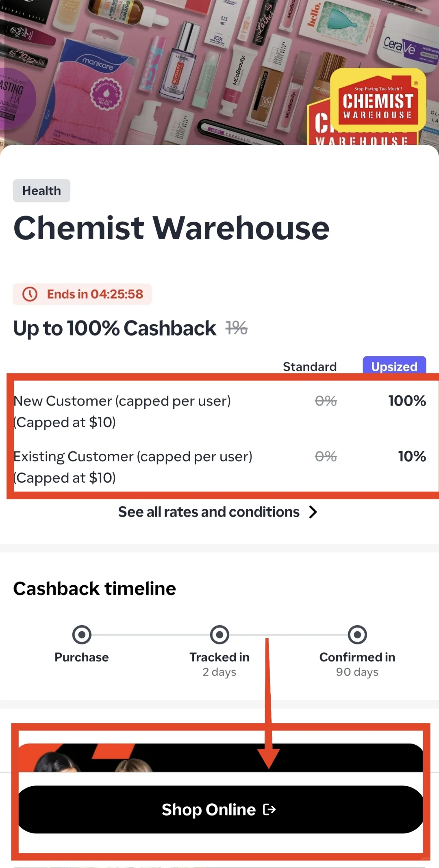Select the Upsized rates tab

pos(394,366)
